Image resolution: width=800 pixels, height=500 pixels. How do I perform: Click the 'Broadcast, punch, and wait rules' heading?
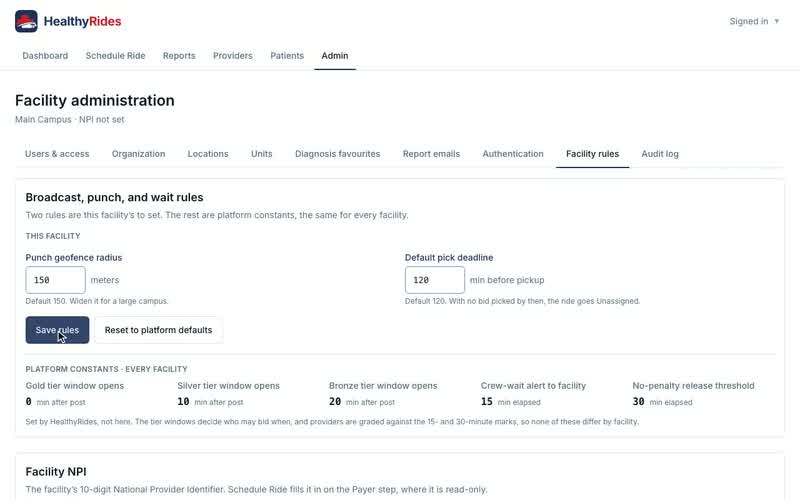click(x=114, y=197)
